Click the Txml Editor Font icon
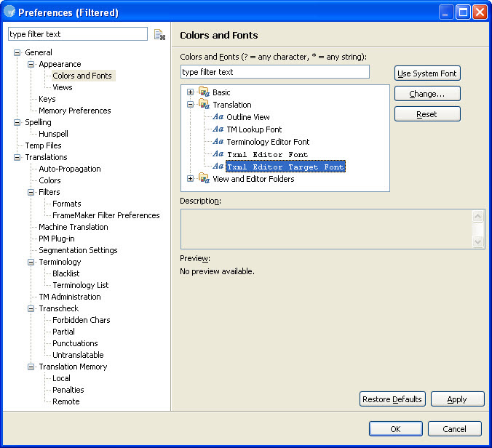Screen dimensions: 492x448 [x=218, y=154]
